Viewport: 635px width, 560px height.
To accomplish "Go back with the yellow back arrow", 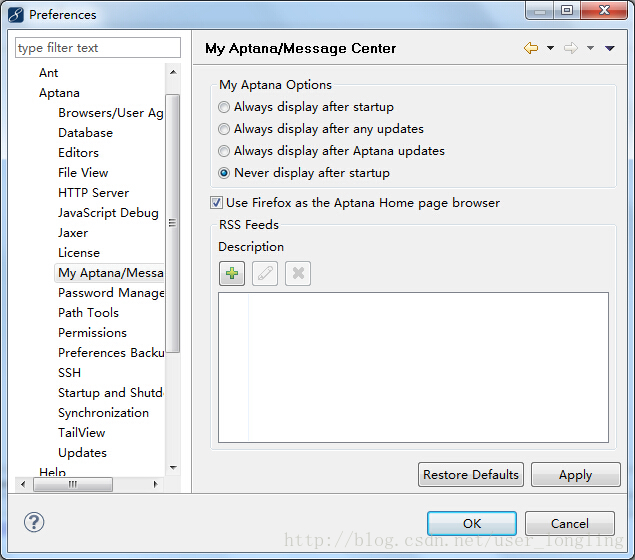I will 531,48.
